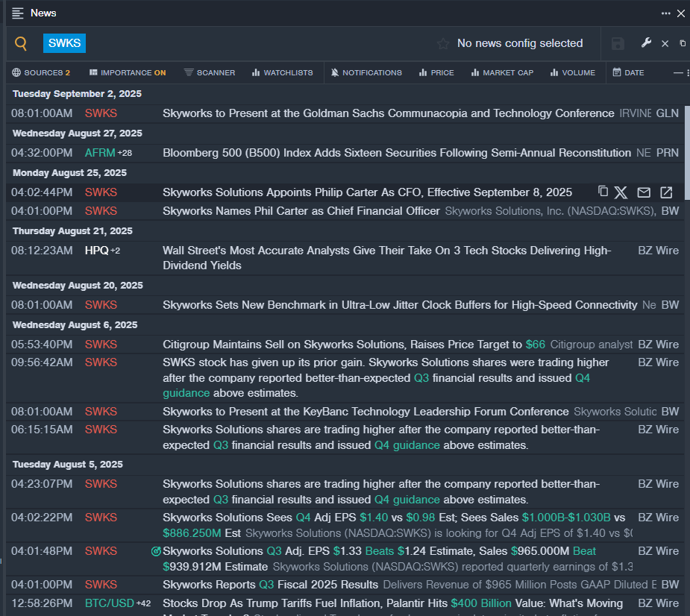Open the Market Cap filter

[x=502, y=72]
